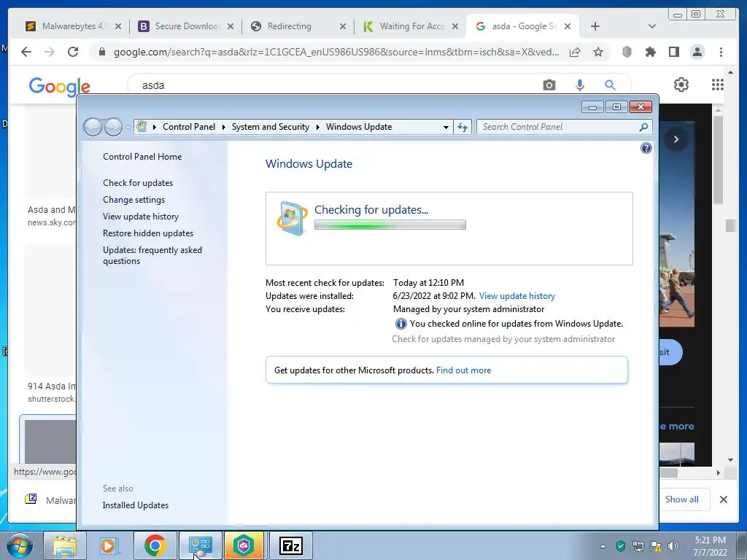The width and height of the screenshot is (747, 560).
Task: Click the search magnifier in Control Panel
Action: (x=643, y=127)
